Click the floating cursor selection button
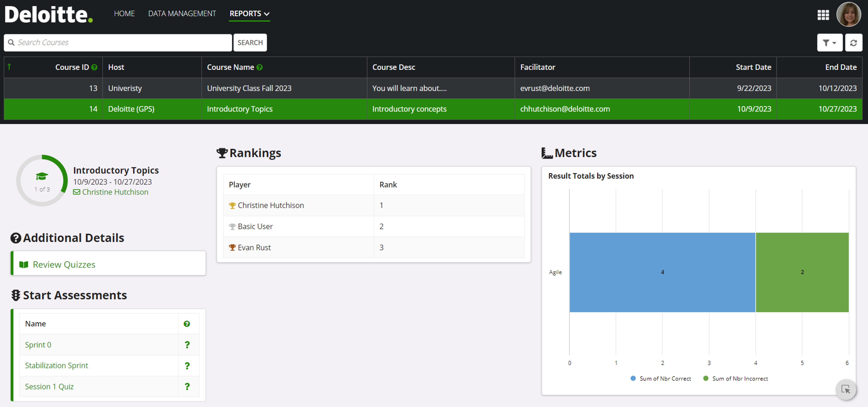The image size is (868, 407). [x=846, y=389]
